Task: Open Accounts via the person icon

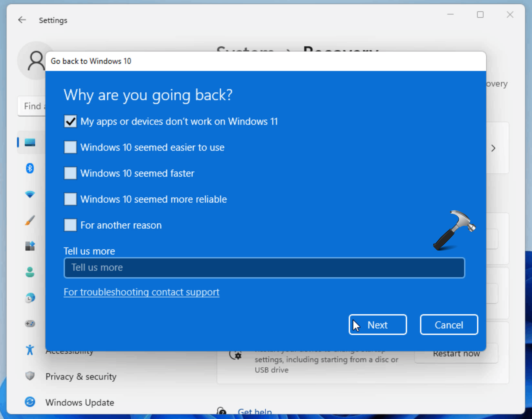Action: click(x=30, y=272)
